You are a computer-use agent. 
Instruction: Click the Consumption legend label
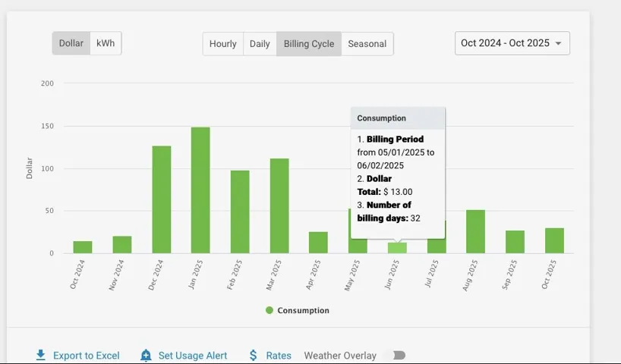coord(304,310)
